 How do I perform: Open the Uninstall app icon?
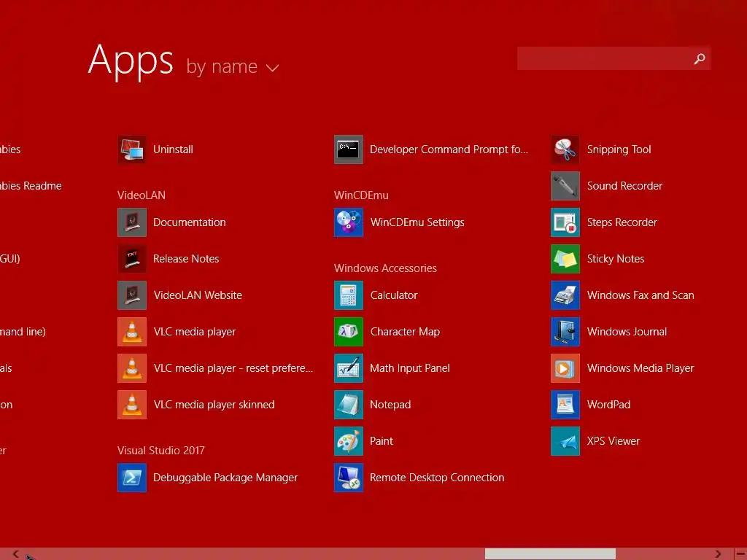click(132, 149)
